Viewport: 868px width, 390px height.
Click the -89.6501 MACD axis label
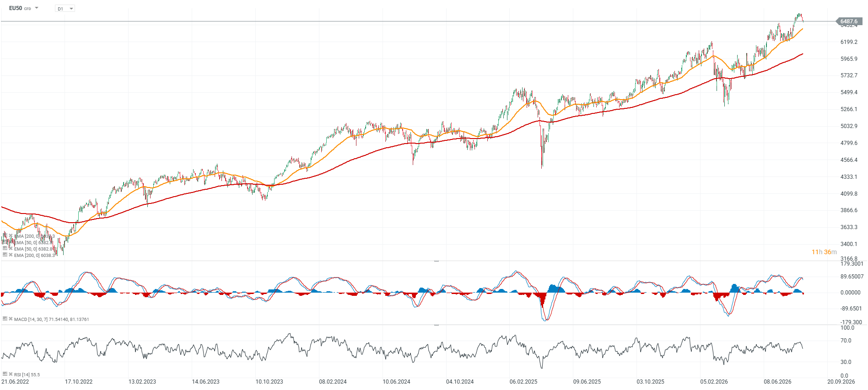[x=851, y=309]
